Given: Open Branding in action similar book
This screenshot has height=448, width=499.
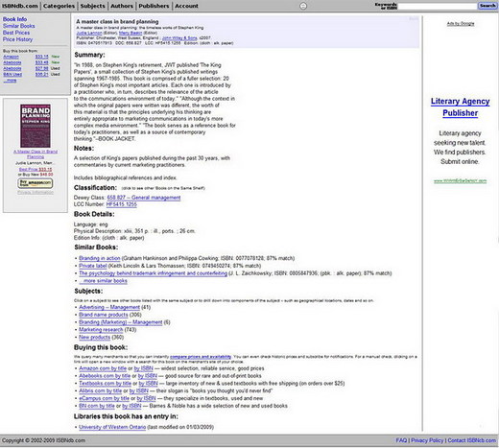Looking at the screenshot, I should pos(100,258).
